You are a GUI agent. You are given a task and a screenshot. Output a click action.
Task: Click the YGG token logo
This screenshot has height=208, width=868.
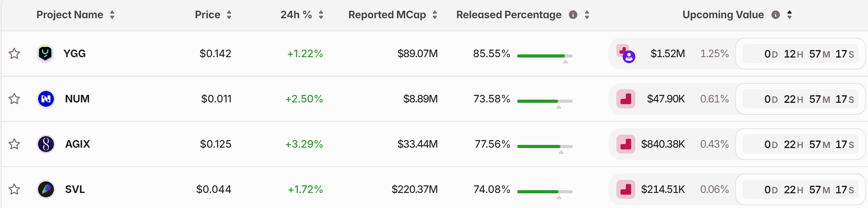coord(45,54)
